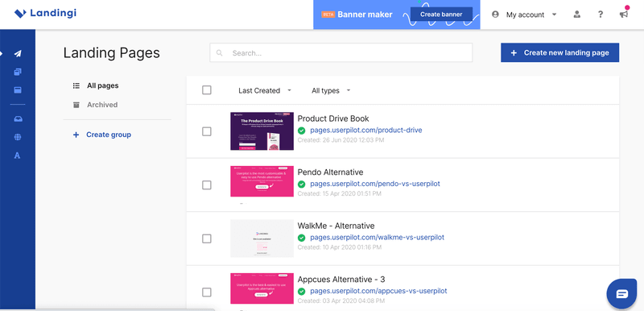Click the Product Drive Book title
644x311 pixels.
point(333,118)
